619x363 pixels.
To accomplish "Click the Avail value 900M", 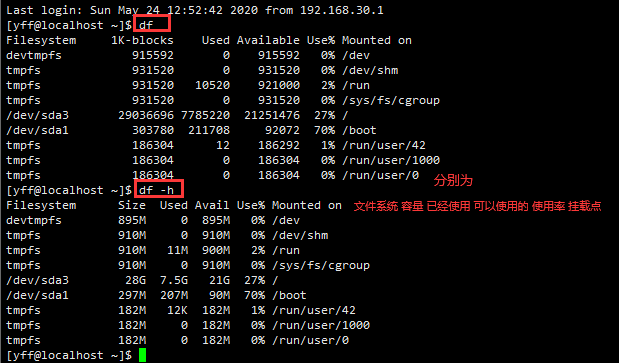I will [216, 250].
